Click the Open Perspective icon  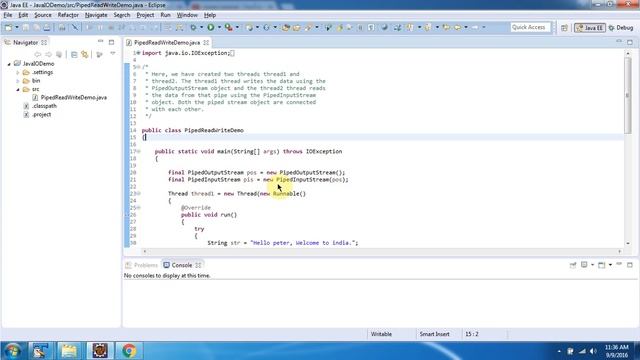564,28
